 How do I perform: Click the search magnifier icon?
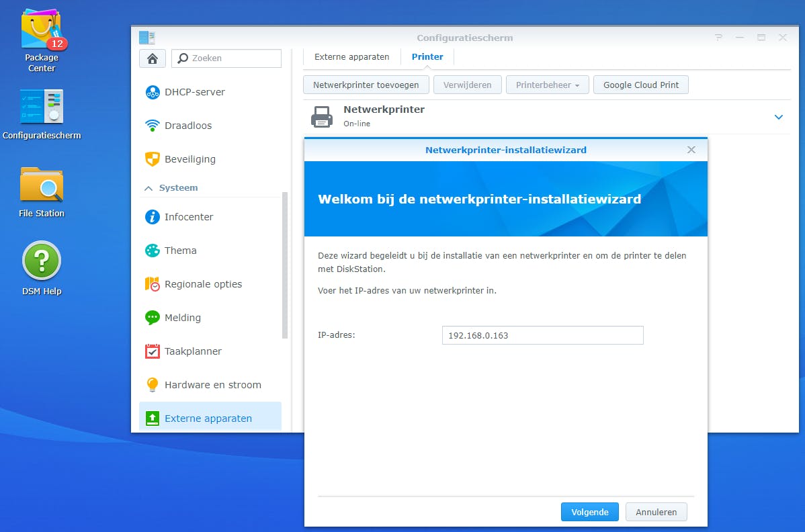tap(183, 58)
